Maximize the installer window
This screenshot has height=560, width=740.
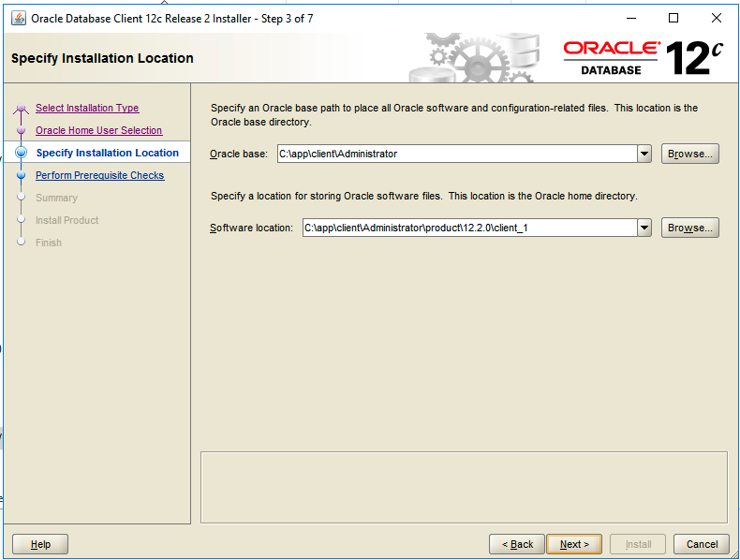[x=673, y=19]
